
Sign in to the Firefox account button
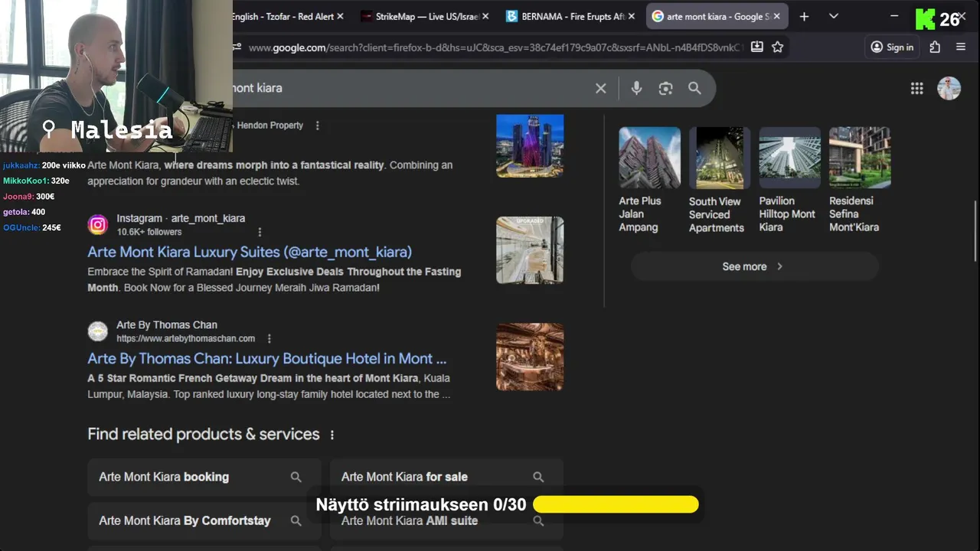pyautogui.click(x=892, y=47)
